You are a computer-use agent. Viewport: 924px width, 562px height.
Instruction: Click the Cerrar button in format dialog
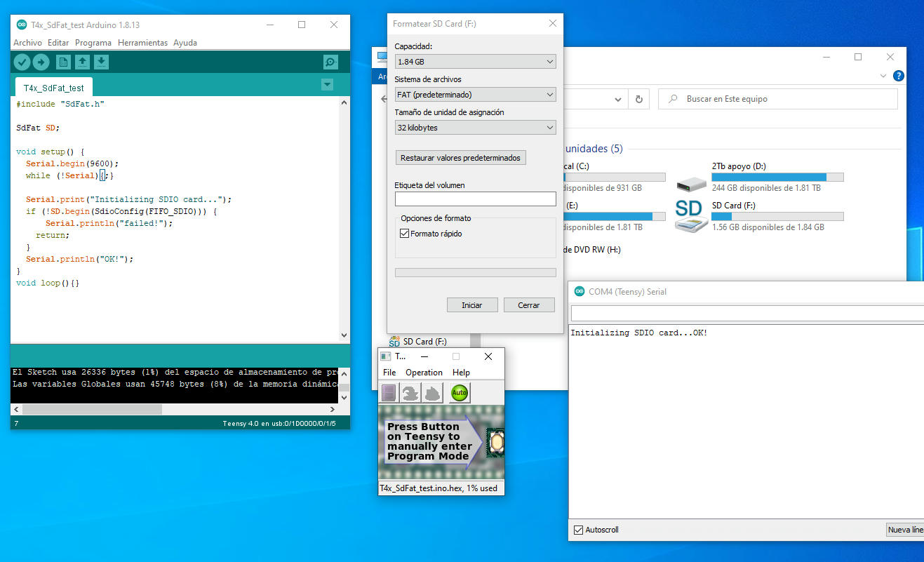(x=529, y=305)
